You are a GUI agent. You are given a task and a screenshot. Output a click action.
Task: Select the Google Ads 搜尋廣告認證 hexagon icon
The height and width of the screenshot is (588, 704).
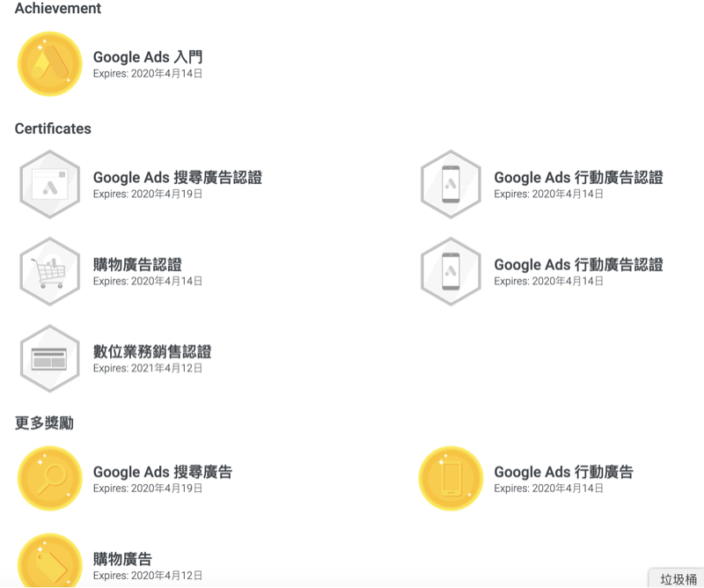coord(50,183)
